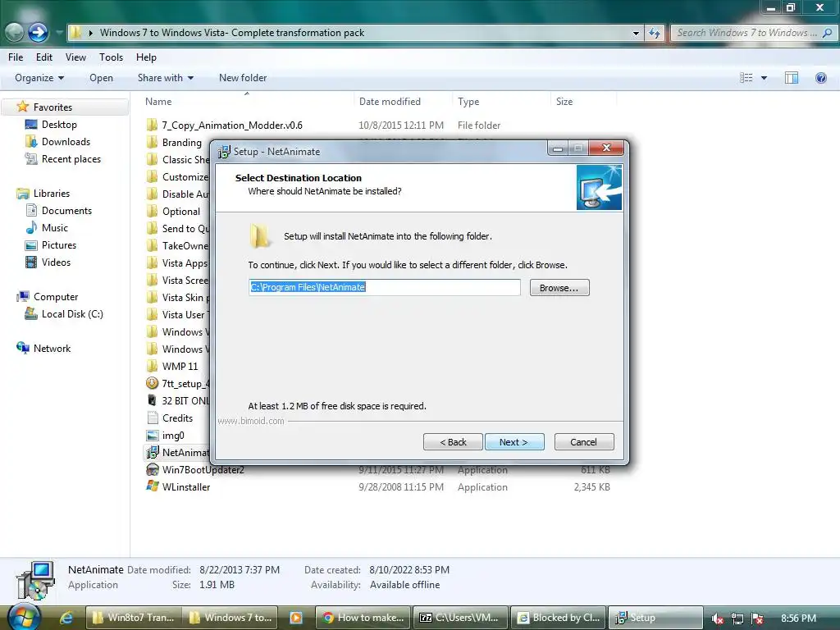Open the Pictures library
This screenshot has height=630, width=840.
click(59, 244)
